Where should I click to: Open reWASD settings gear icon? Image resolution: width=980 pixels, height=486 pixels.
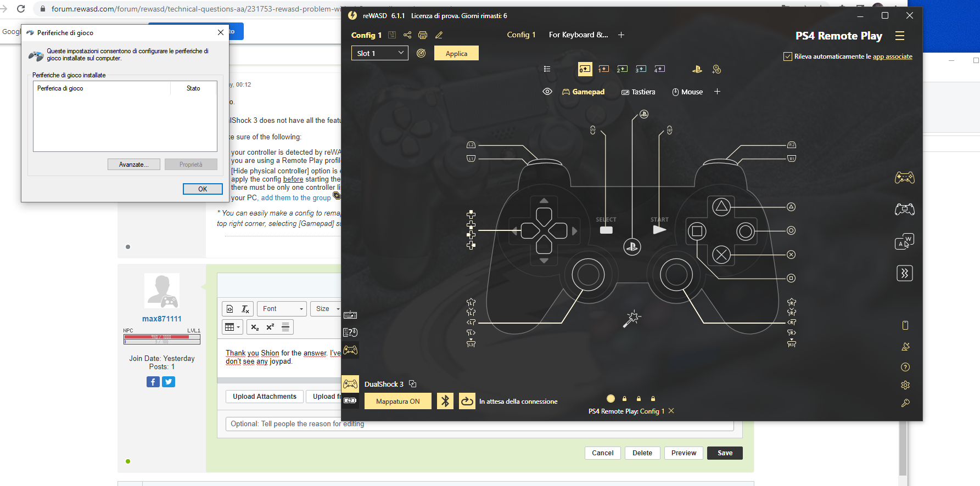(905, 385)
